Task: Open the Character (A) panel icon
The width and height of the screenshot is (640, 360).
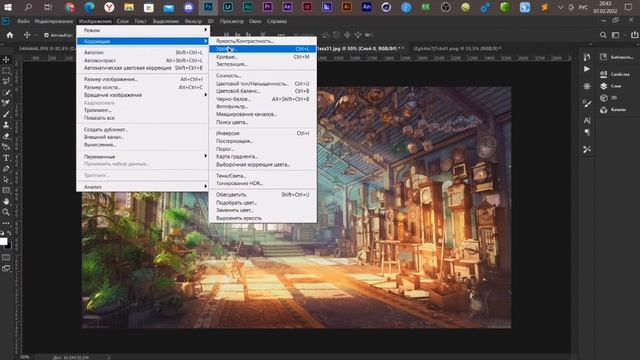Action: (587, 120)
